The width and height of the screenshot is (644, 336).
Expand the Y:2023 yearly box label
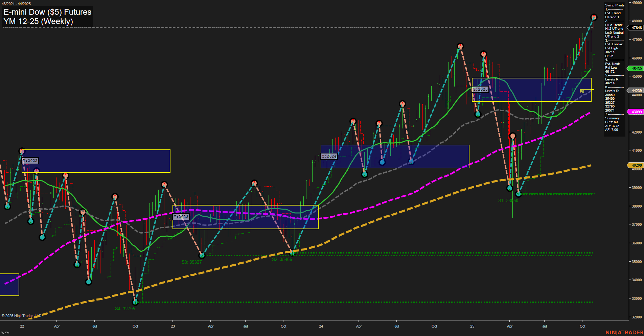180,217
